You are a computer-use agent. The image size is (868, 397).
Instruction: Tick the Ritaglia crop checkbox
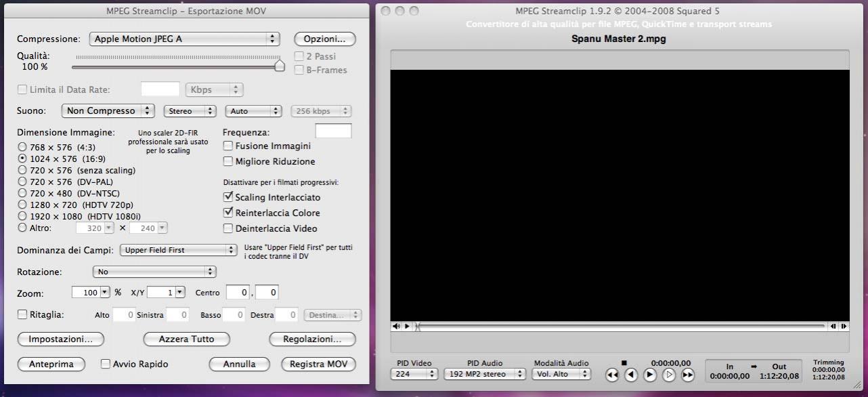coord(22,314)
